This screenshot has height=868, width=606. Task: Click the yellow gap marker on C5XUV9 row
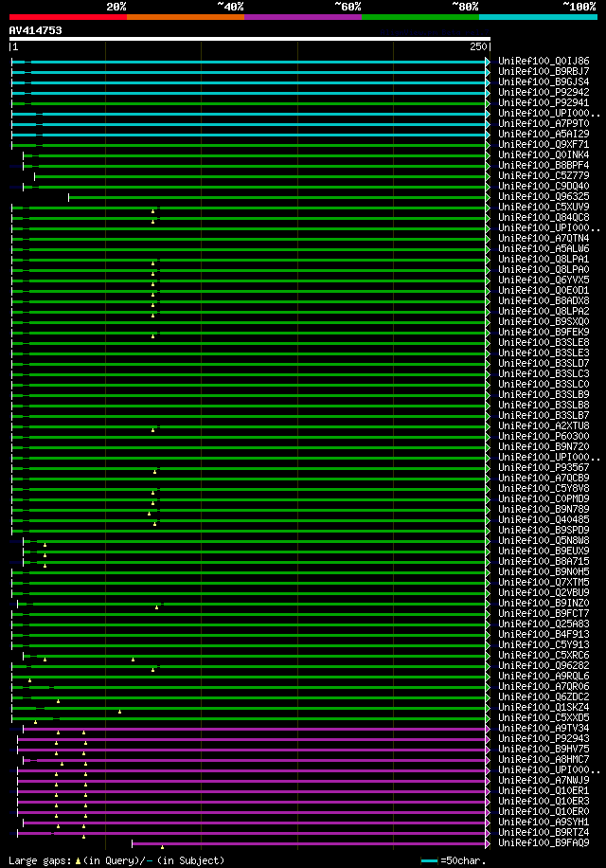click(x=153, y=211)
